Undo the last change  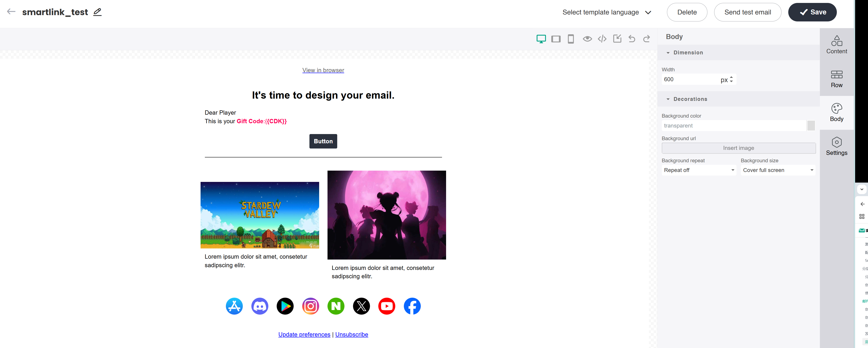632,39
